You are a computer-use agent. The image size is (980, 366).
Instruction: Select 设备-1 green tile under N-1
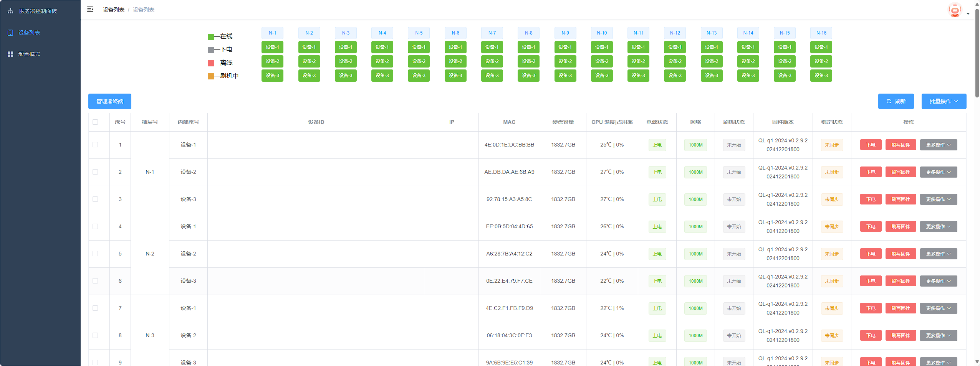coord(272,47)
